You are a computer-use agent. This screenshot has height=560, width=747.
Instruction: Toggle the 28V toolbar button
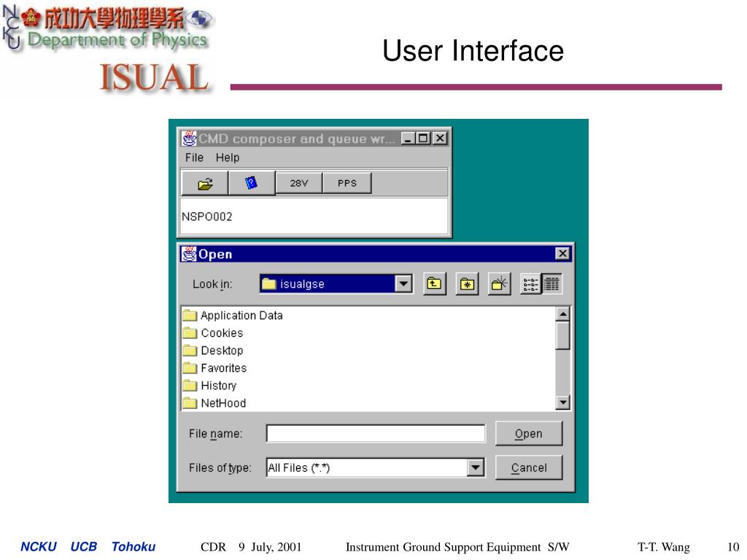298,183
